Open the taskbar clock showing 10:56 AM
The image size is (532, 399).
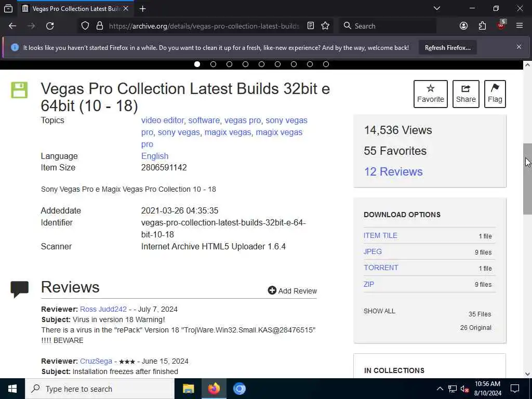point(487,389)
